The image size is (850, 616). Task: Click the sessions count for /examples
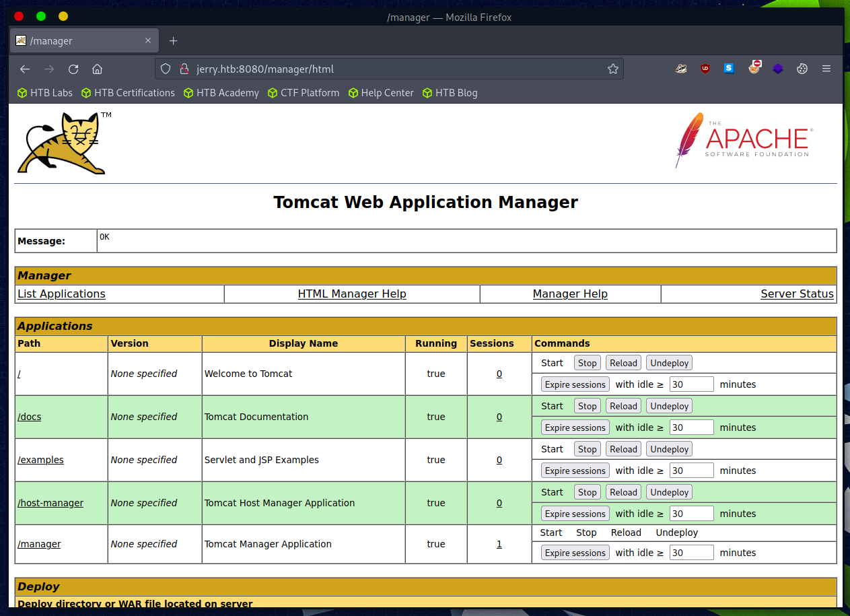click(x=499, y=460)
